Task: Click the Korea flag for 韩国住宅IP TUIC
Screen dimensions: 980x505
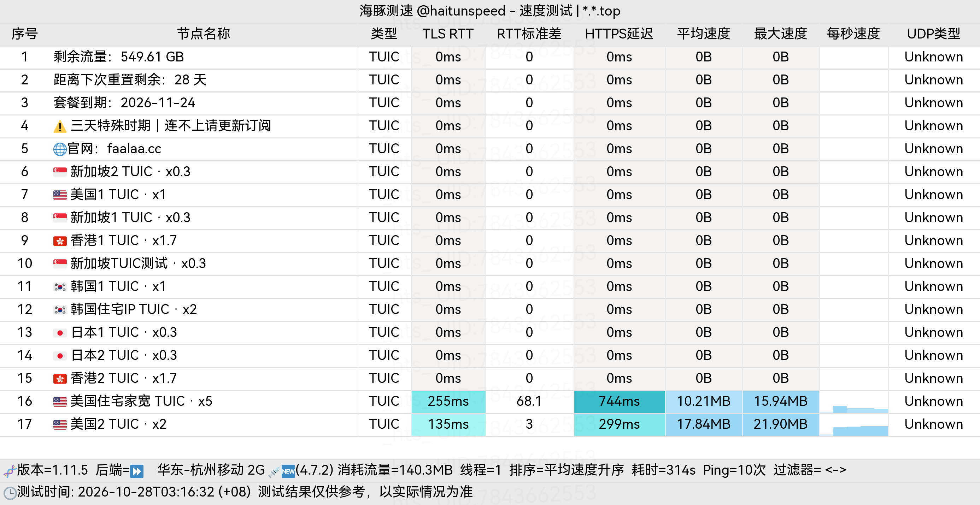Action: tap(60, 310)
